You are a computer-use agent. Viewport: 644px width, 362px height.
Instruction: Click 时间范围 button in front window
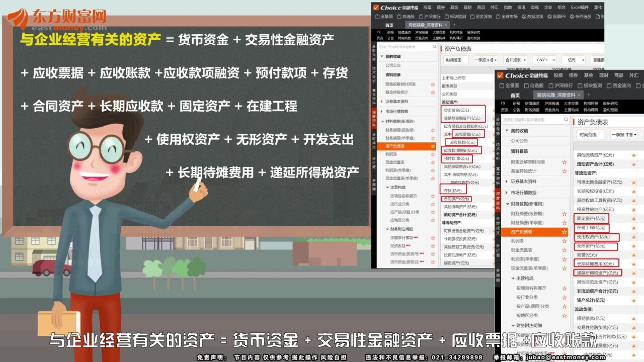[590, 135]
